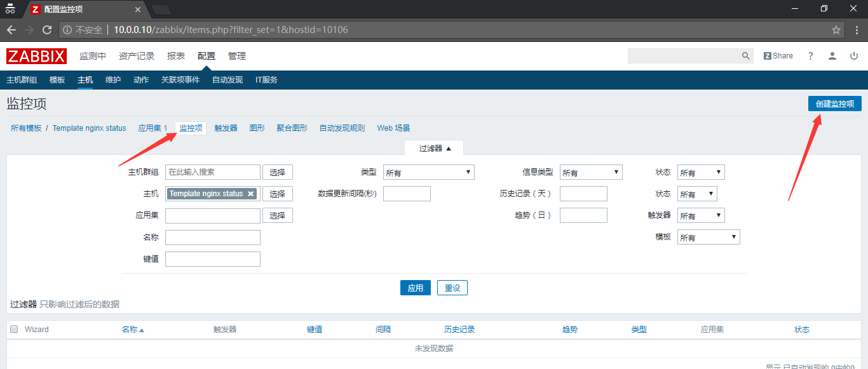This screenshot has height=369, width=868.
Task: Open the 所有模板 breadcrumb link
Action: [26, 128]
